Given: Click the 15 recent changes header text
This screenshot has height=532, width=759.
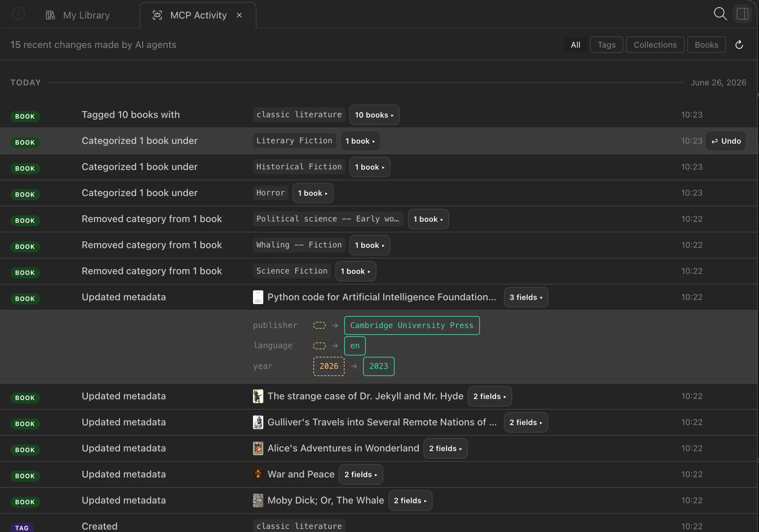Looking at the screenshot, I should 93,45.
